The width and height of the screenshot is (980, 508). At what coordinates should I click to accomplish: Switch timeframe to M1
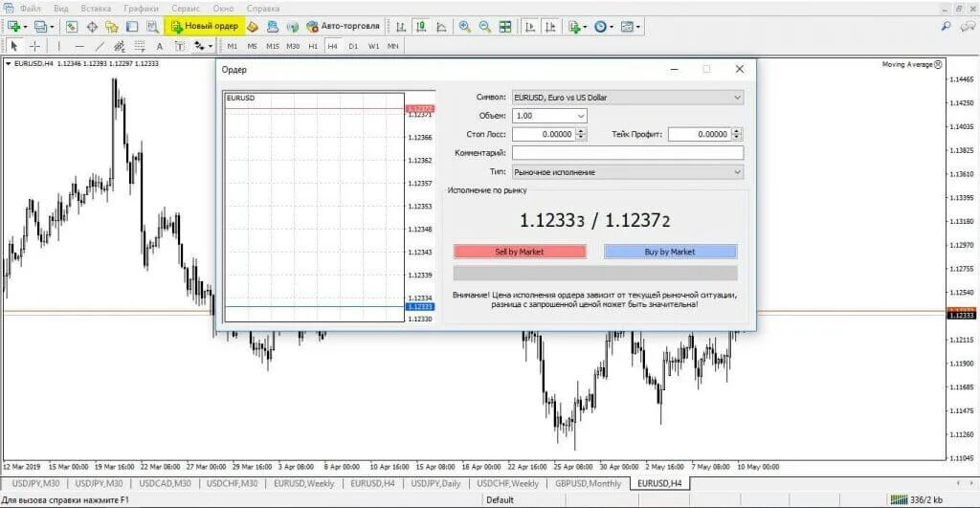point(233,46)
